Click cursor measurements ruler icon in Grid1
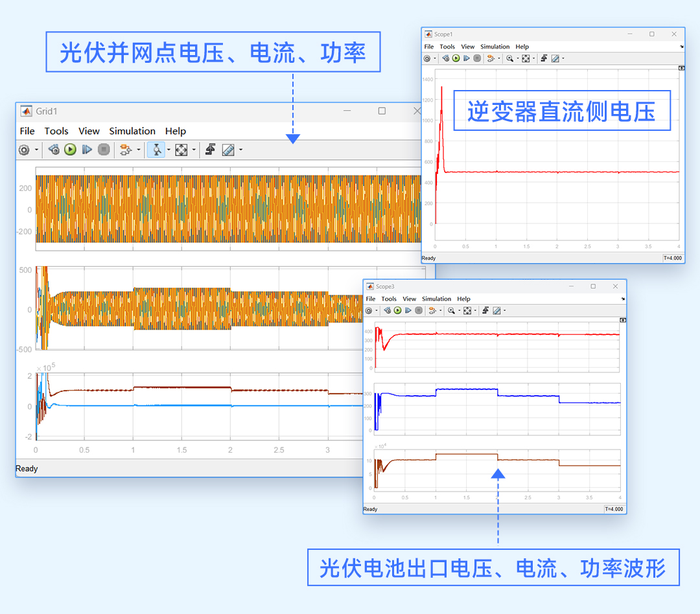700x614 pixels. (x=228, y=150)
